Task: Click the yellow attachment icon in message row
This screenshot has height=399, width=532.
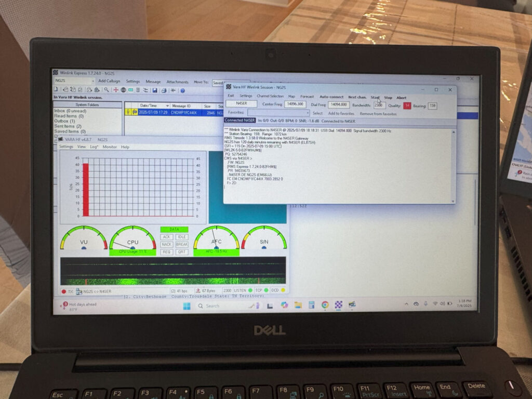Action: (x=128, y=112)
